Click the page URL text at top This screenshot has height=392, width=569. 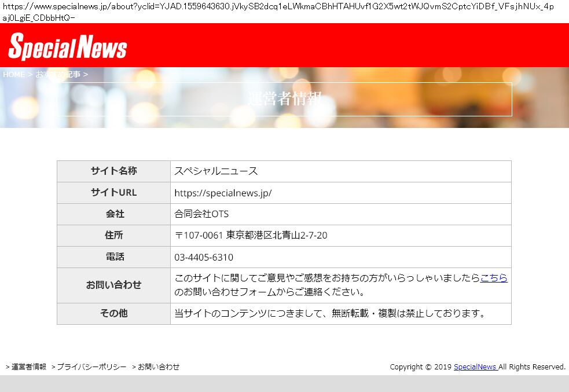pyautogui.click(x=278, y=12)
